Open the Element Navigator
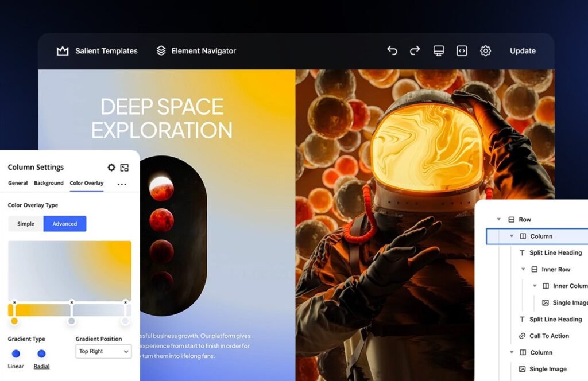This screenshot has height=381, width=588. pyautogui.click(x=196, y=51)
